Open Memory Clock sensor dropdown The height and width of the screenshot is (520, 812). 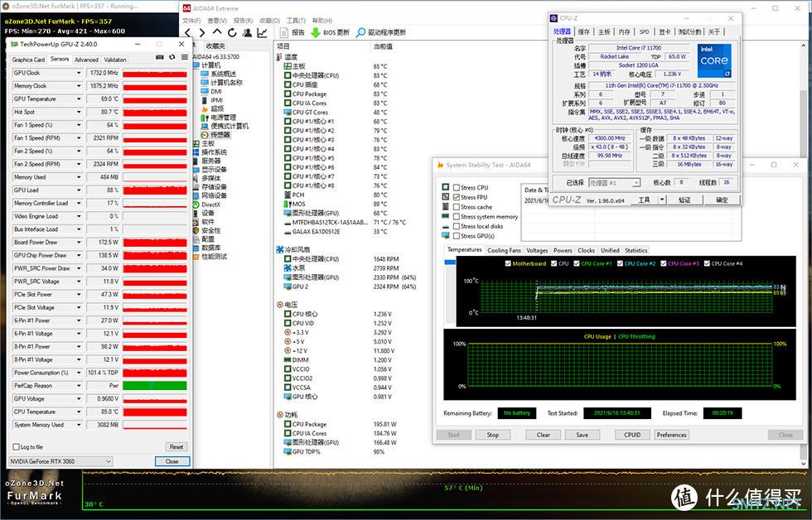coord(79,86)
